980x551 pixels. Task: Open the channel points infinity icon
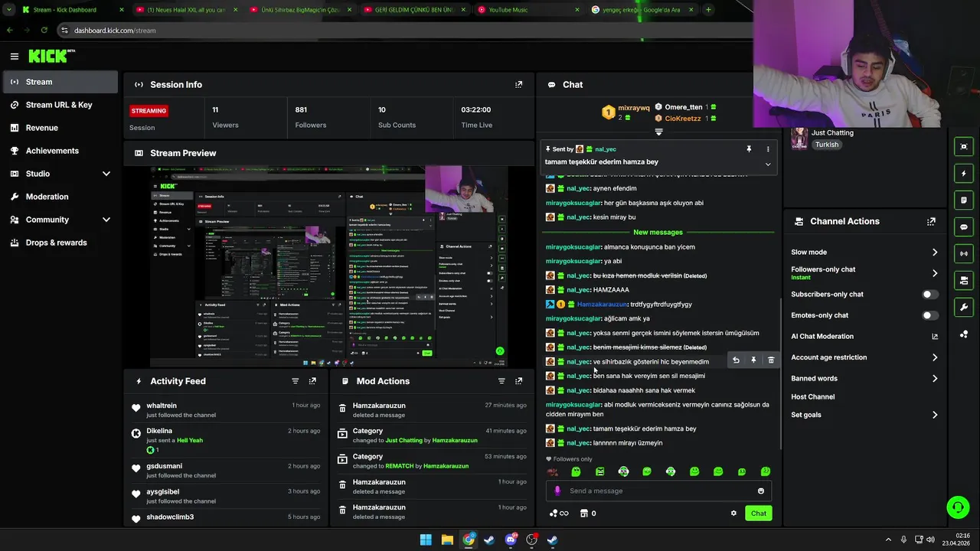coord(560,514)
